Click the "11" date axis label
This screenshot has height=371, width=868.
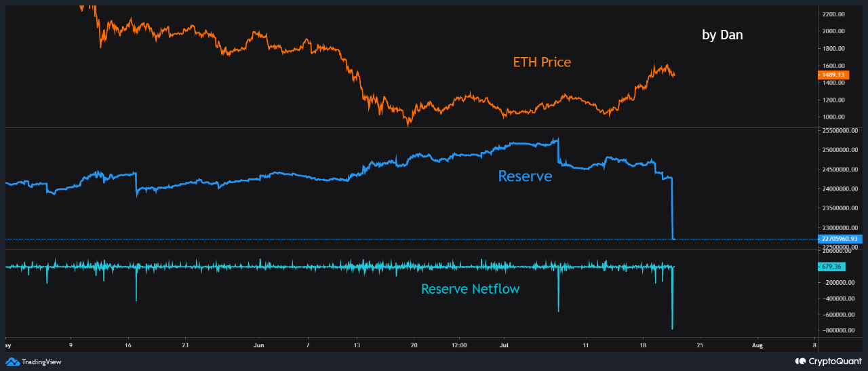pyautogui.click(x=586, y=345)
